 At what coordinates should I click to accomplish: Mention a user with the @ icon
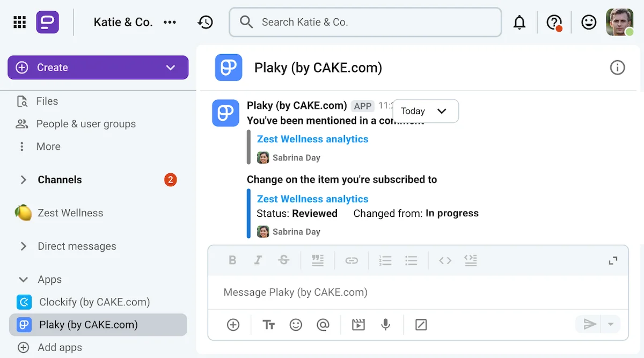[x=324, y=325]
